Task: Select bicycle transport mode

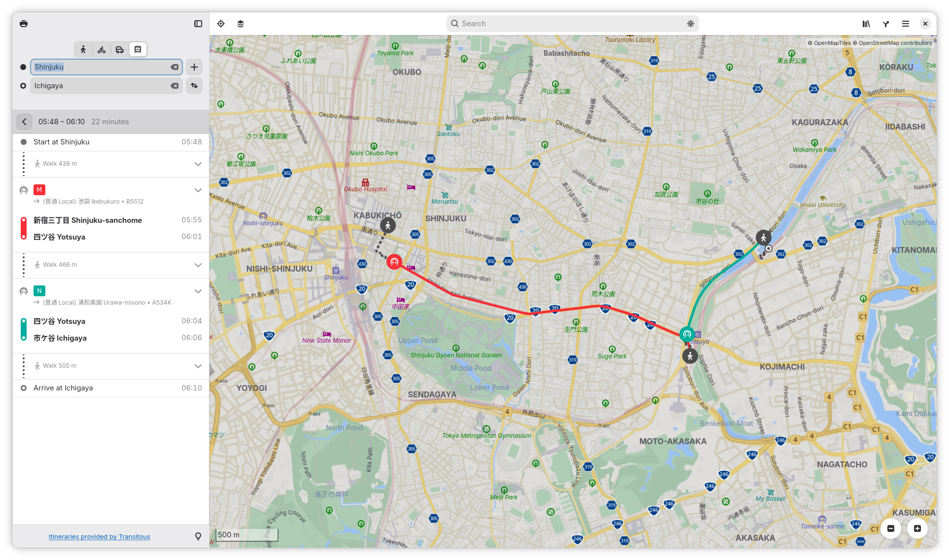Action: (102, 49)
